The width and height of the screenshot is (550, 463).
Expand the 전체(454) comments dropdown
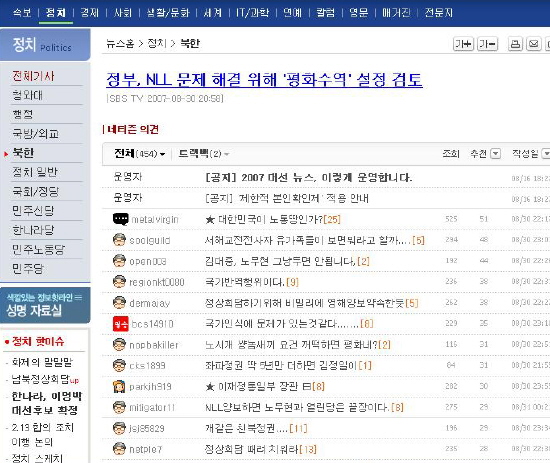click(x=140, y=154)
